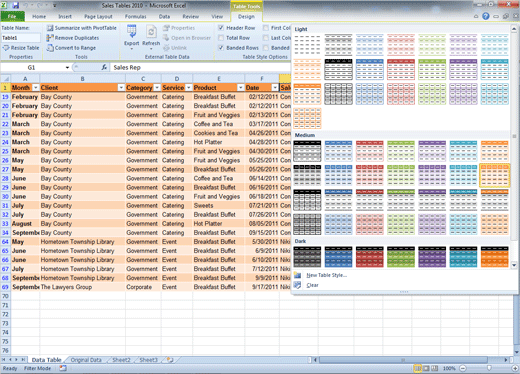The width and height of the screenshot is (520, 374).
Task: Toggle the Last Column checkbox
Action: pos(266,38)
